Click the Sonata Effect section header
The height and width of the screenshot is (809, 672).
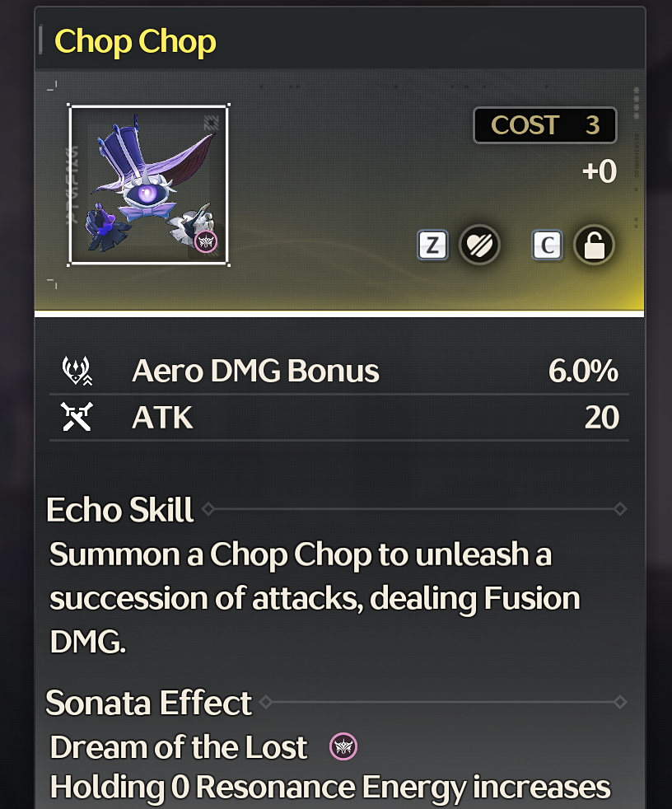[x=148, y=703]
